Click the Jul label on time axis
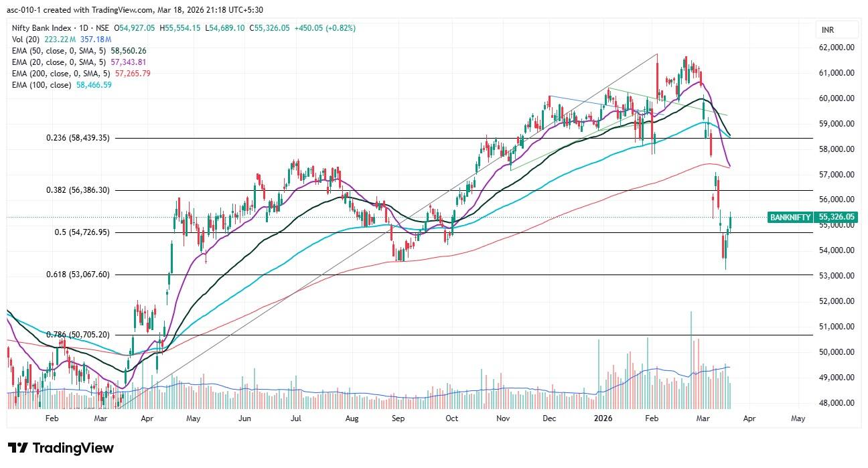Viewport: 868px width, 468px height. [x=295, y=418]
